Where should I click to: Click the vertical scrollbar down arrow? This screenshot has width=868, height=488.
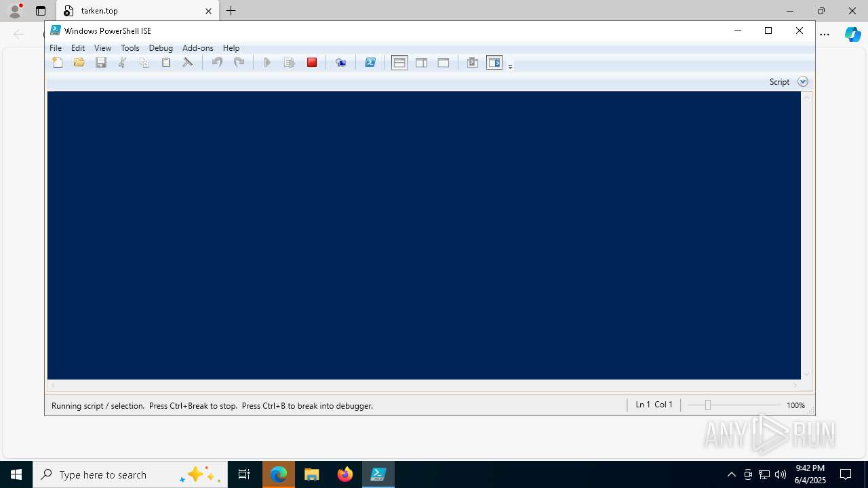pyautogui.click(x=806, y=374)
